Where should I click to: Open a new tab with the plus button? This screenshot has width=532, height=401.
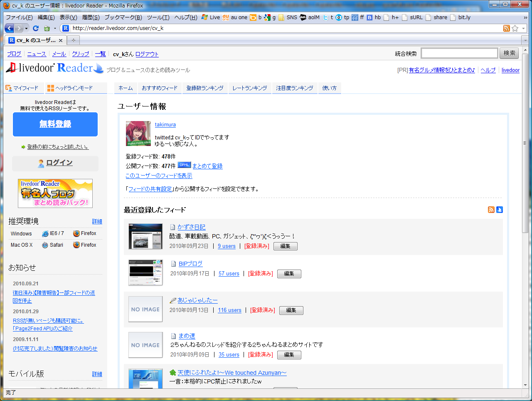click(x=74, y=40)
